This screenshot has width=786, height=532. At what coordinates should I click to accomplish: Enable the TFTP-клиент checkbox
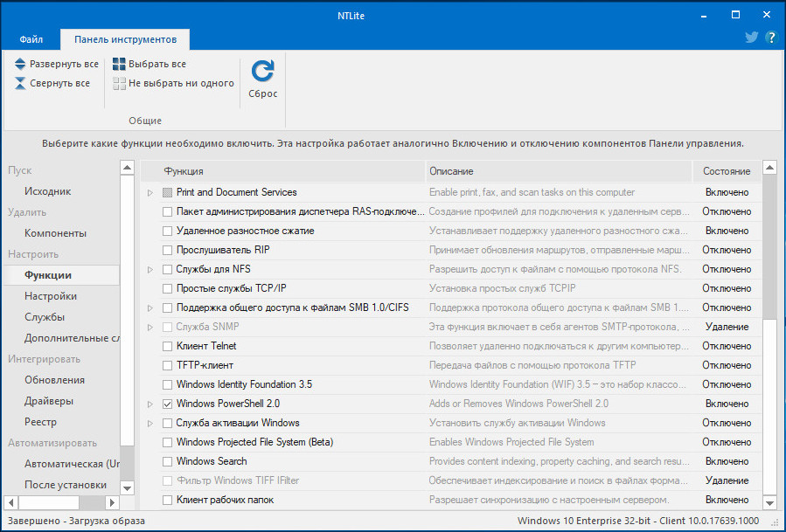point(167,366)
